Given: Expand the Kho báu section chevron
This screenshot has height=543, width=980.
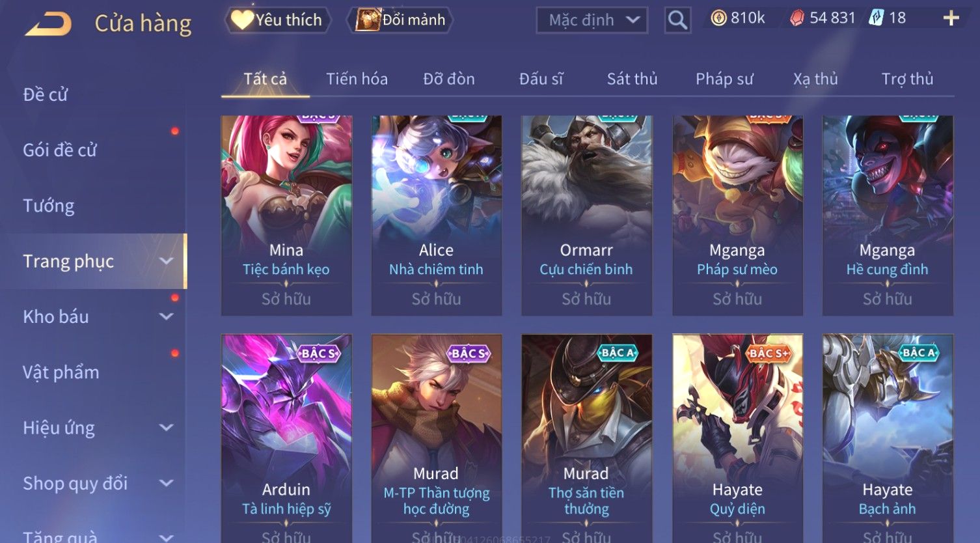Looking at the screenshot, I should tap(167, 316).
